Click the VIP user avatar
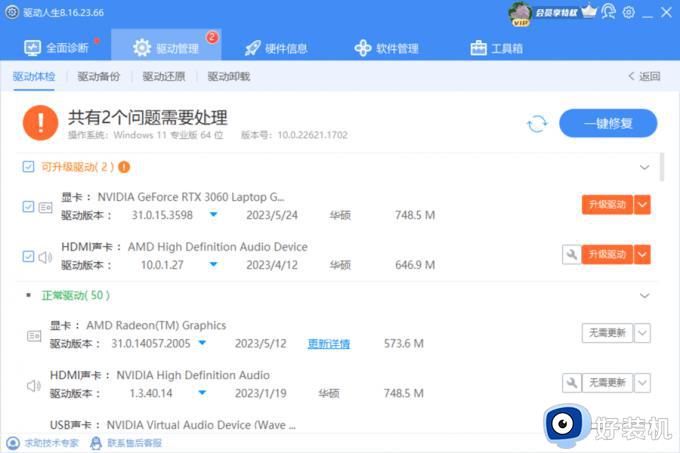The image size is (680, 453). (520, 14)
